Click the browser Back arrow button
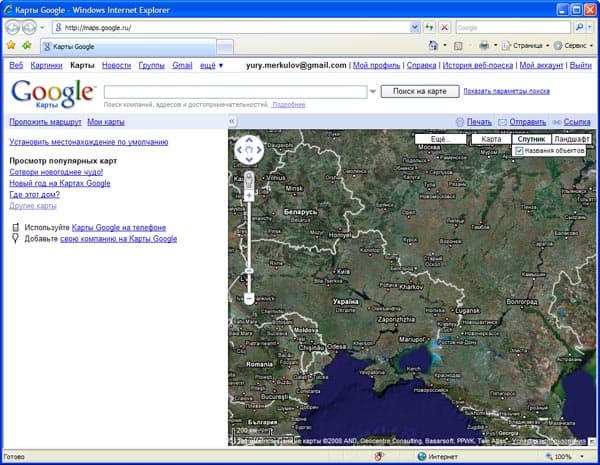This screenshot has width=600, height=465. pos(13,28)
